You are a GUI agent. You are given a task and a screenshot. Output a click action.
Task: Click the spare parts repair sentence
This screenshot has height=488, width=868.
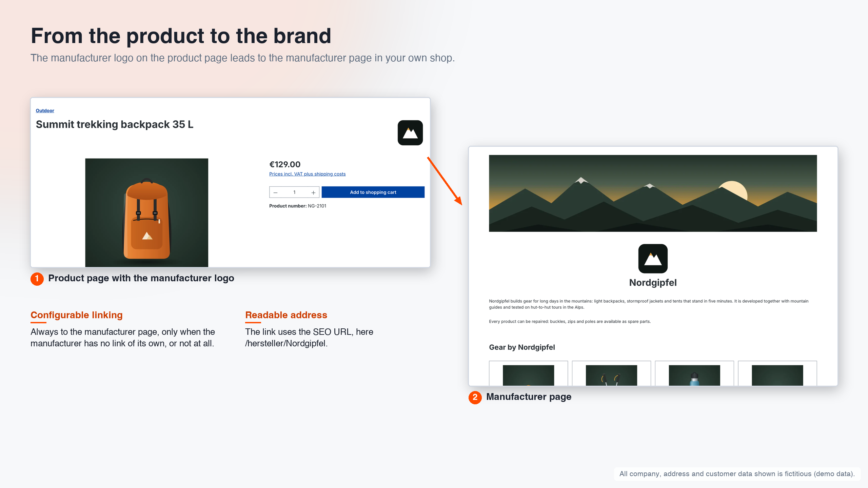pyautogui.click(x=570, y=321)
